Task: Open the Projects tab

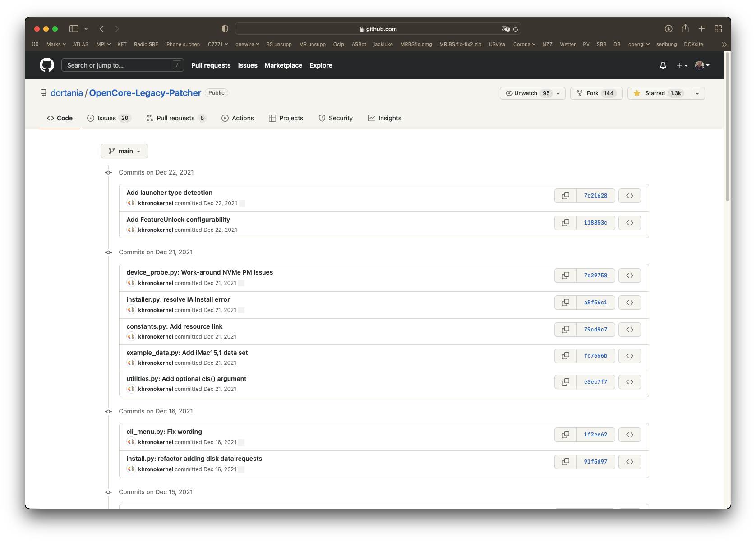Action: (286, 118)
